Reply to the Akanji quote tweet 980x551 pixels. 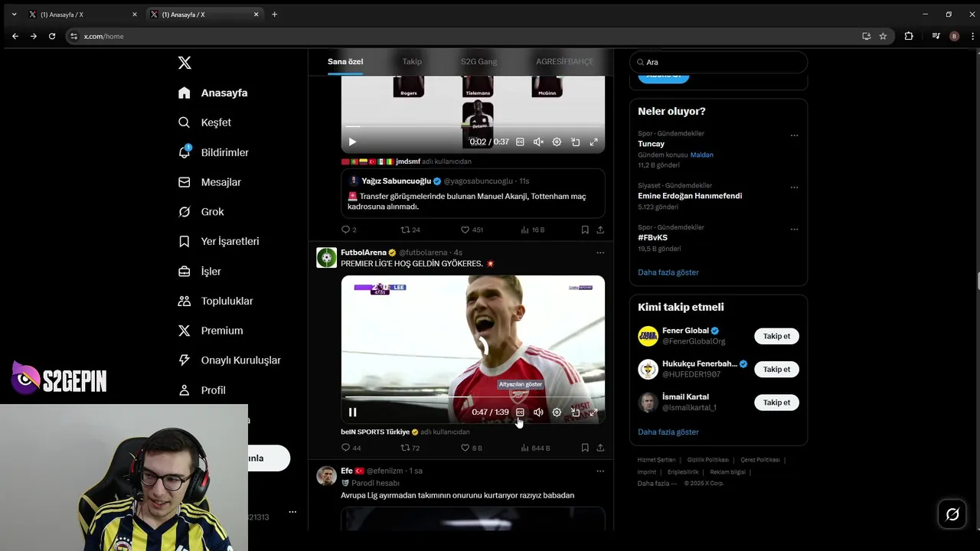pos(349,230)
